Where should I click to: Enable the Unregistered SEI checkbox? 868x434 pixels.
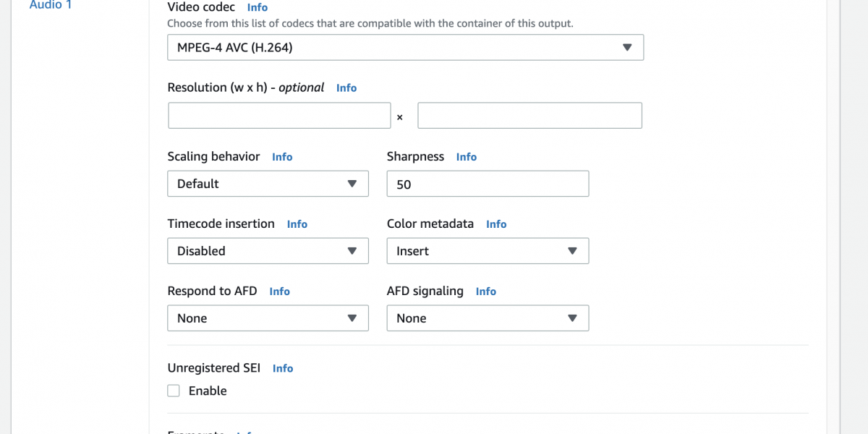(174, 391)
